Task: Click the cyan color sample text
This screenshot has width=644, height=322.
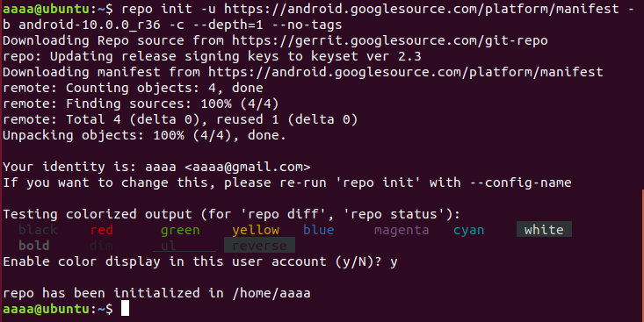Action: click(x=468, y=230)
